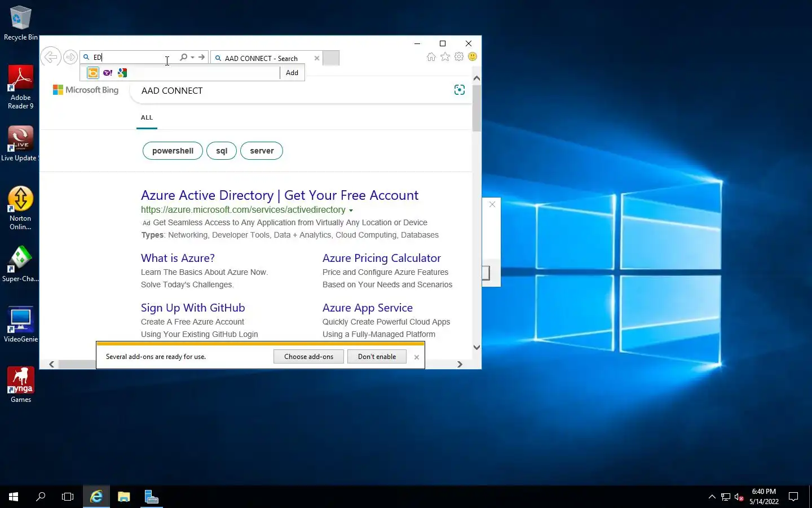Click the Go arrow in address bar

click(x=201, y=57)
